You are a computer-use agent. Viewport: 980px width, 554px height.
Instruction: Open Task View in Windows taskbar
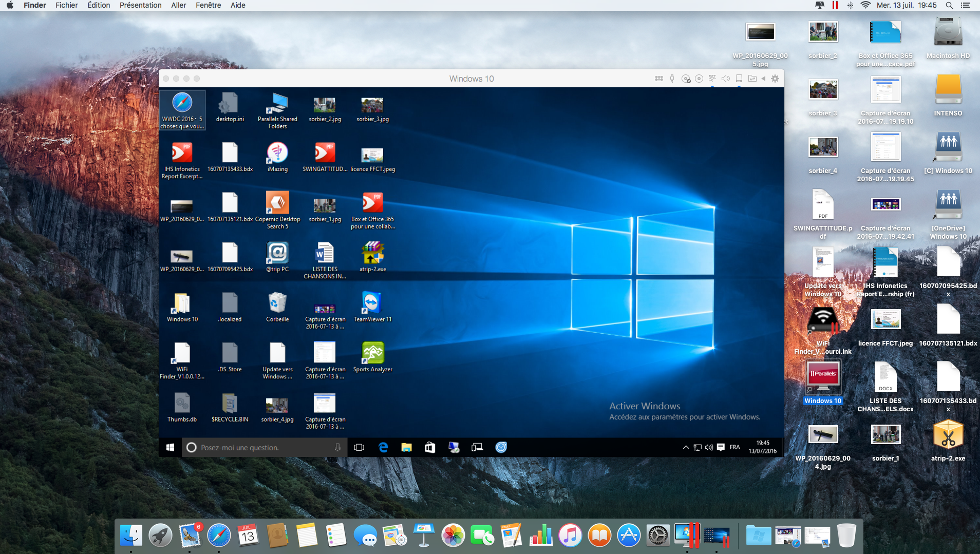click(x=359, y=447)
